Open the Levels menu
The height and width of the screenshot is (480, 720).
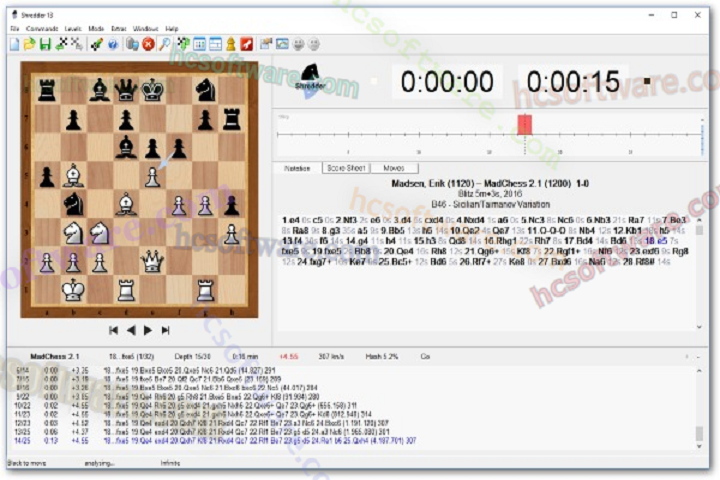point(73,29)
